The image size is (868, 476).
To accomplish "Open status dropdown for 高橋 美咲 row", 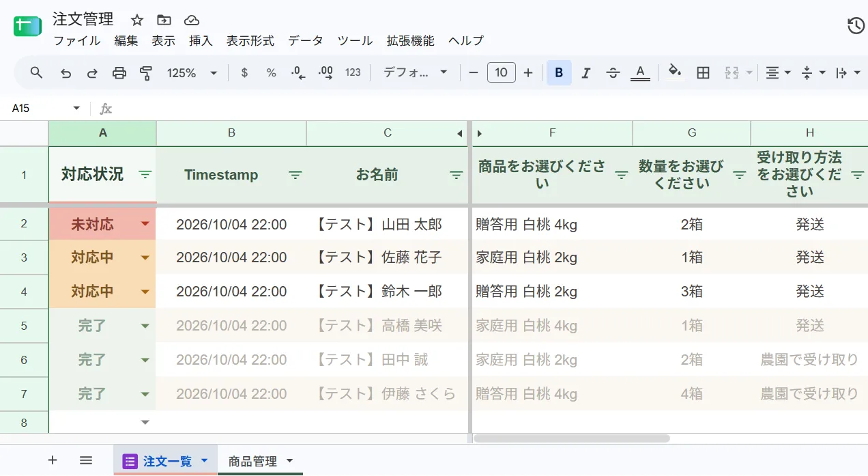I will click(x=145, y=326).
